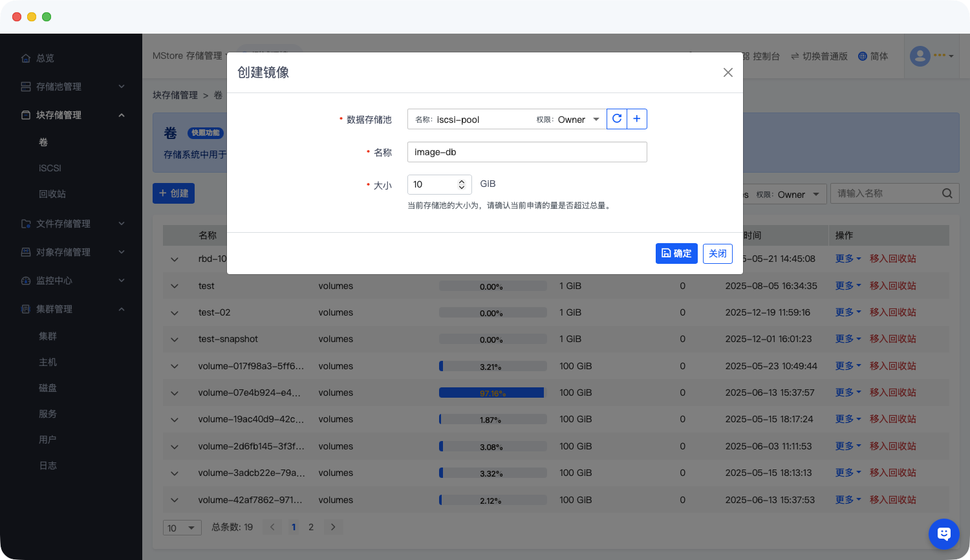Click the 名称 input field with image-db

pyautogui.click(x=526, y=152)
